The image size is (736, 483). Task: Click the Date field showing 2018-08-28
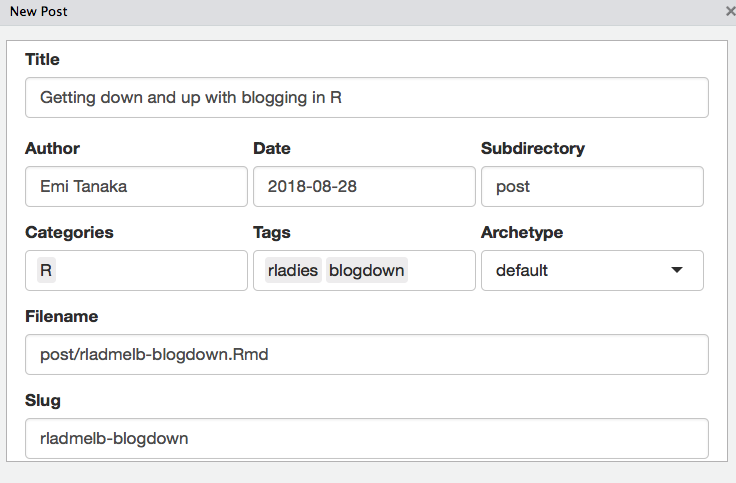[x=364, y=186]
